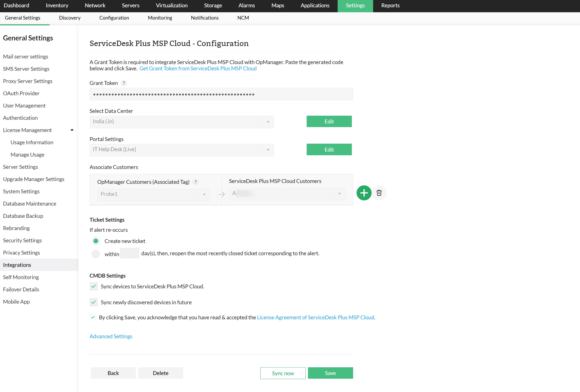Viewport: 580px width, 392px height.
Task: Click the Back button
Action: 113,373
